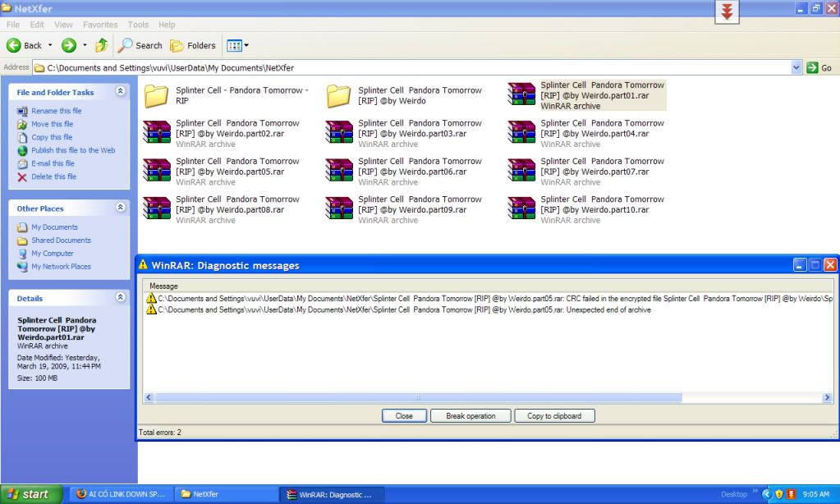This screenshot has height=504, width=840.
Task: Click the security shield tray icon
Action: pyautogui.click(x=779, y=494)
